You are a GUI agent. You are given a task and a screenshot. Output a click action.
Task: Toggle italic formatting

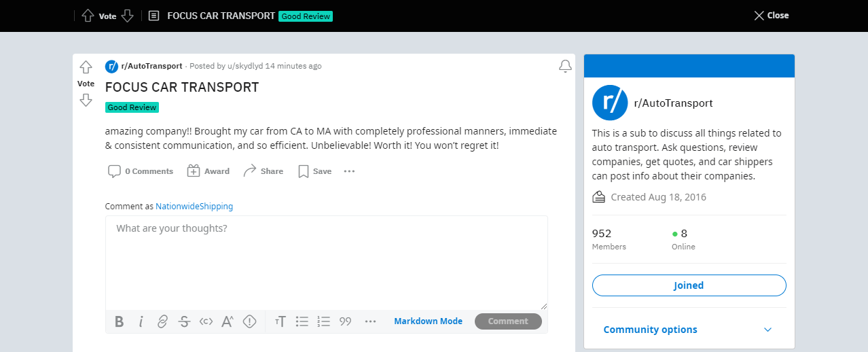[141, 321]
